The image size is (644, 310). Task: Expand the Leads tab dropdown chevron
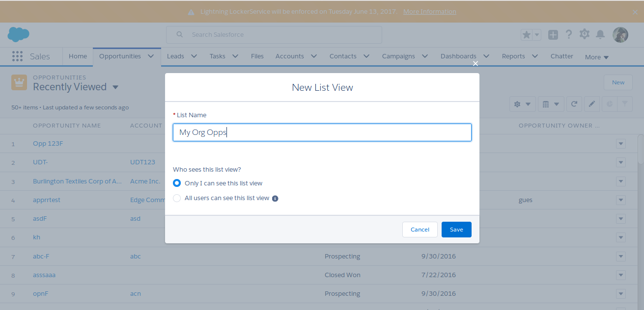(x=194, y=56)
